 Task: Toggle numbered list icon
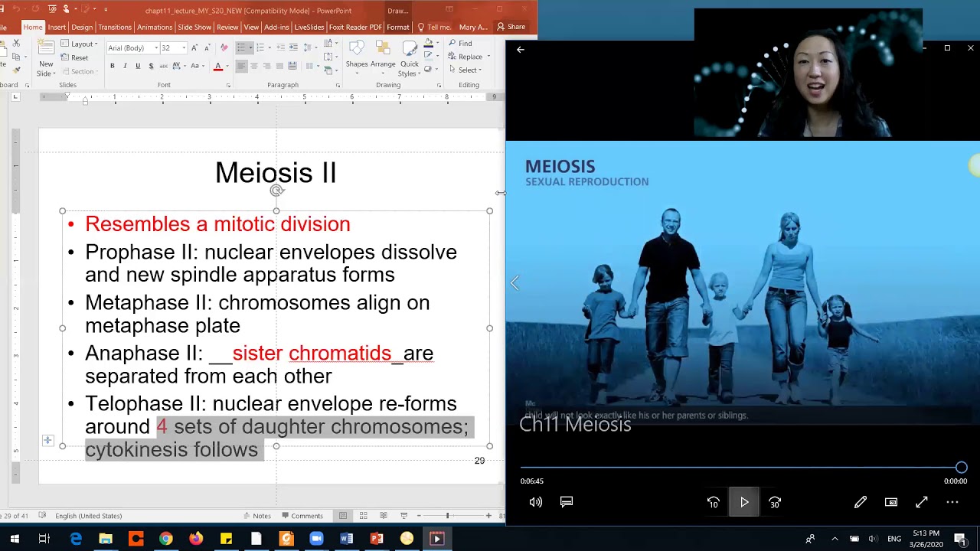point(260,47)
